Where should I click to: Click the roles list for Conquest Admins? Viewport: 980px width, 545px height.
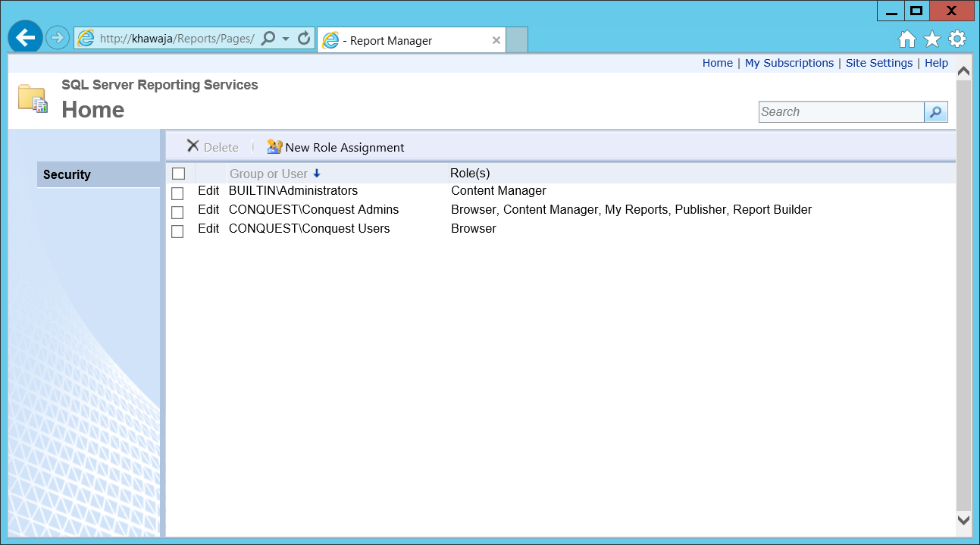(631, 210)
